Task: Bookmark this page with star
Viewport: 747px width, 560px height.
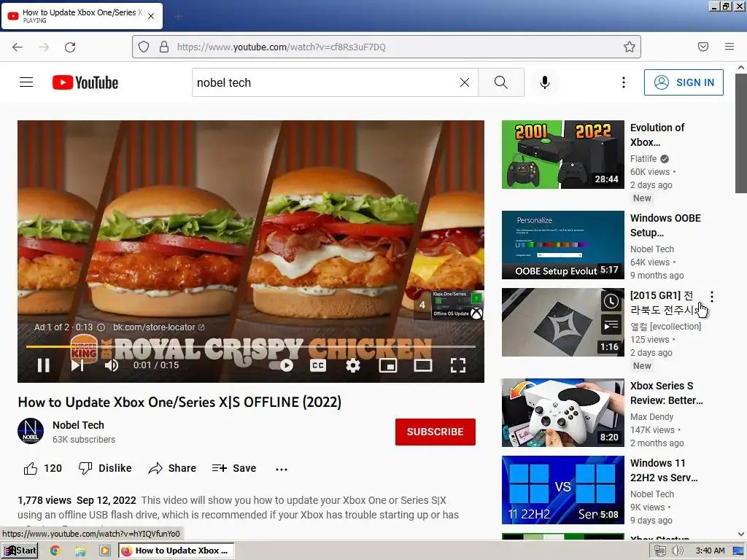Action: point(630,47)
